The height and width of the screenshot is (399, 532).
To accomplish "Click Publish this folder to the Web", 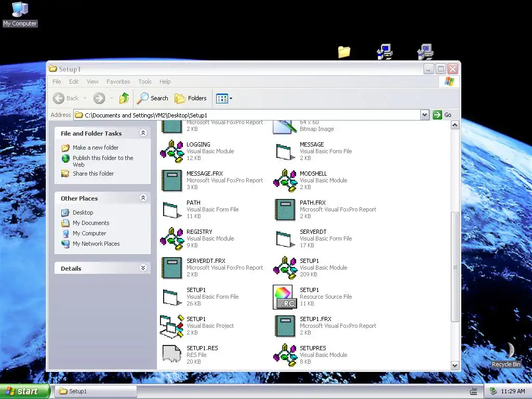I will click(x=103, y=161).
